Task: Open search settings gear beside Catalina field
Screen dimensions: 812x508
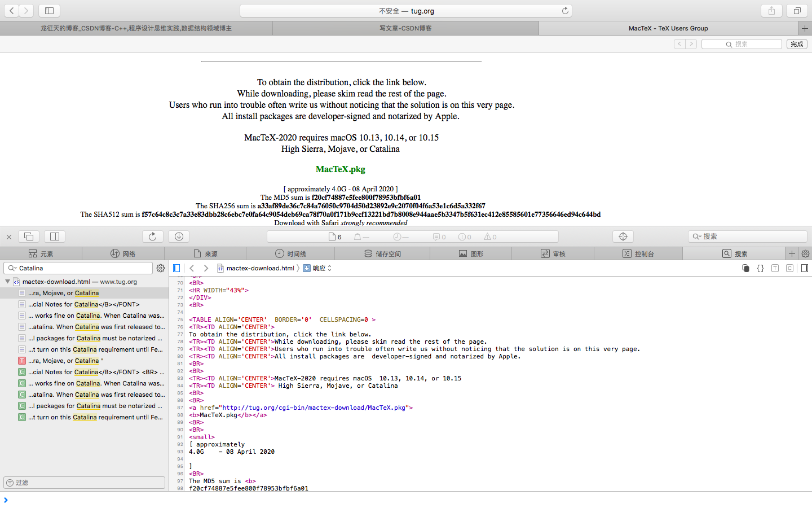Action: [161, 268]
